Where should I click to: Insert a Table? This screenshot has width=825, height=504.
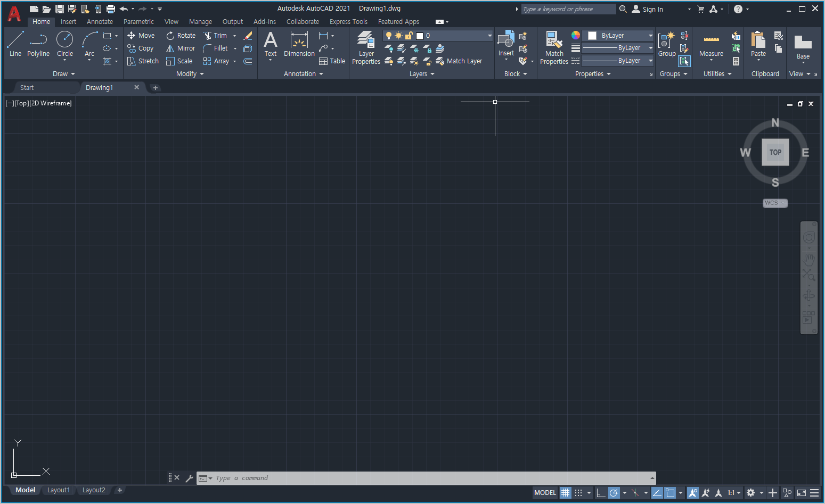coord(332,61)
